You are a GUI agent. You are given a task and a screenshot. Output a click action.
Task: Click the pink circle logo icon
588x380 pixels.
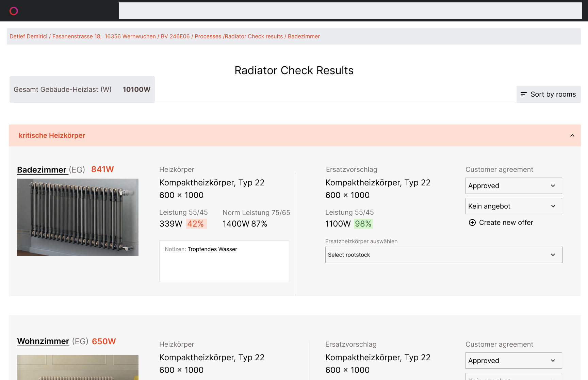click(x=14, y=11)
